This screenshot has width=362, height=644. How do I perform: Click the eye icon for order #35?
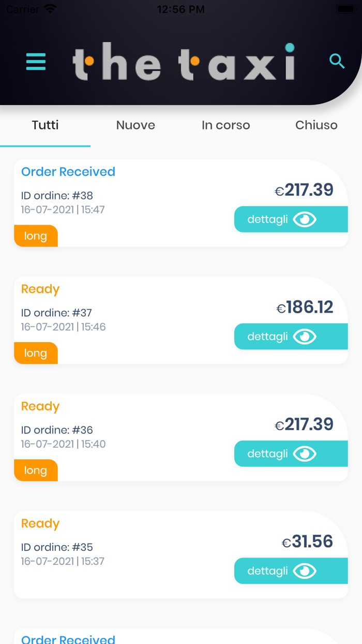[x=305, y=571]
